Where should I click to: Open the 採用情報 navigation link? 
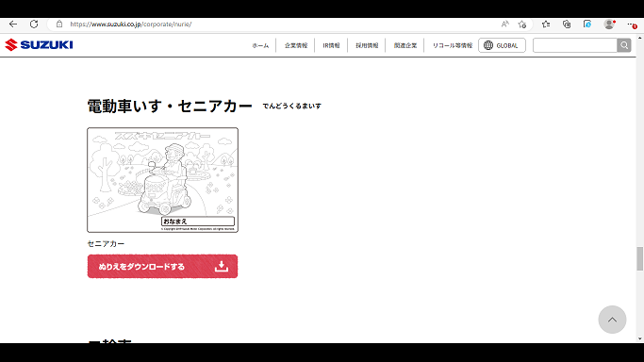click(x=367, y=45)
